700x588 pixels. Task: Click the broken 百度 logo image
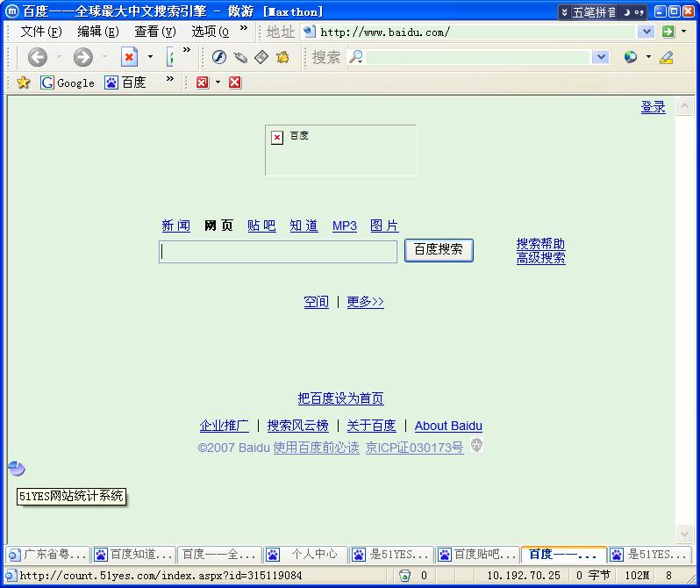click(x=341, y=150)
